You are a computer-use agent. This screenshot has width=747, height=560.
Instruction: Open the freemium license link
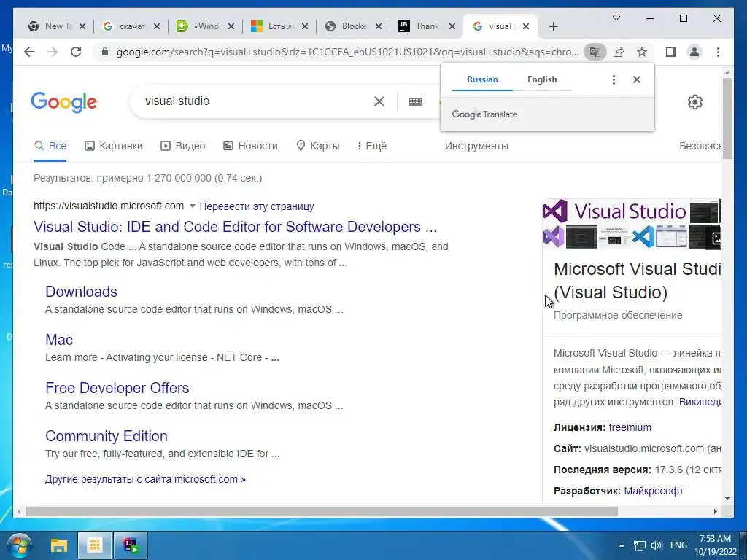tap(630, 427)
